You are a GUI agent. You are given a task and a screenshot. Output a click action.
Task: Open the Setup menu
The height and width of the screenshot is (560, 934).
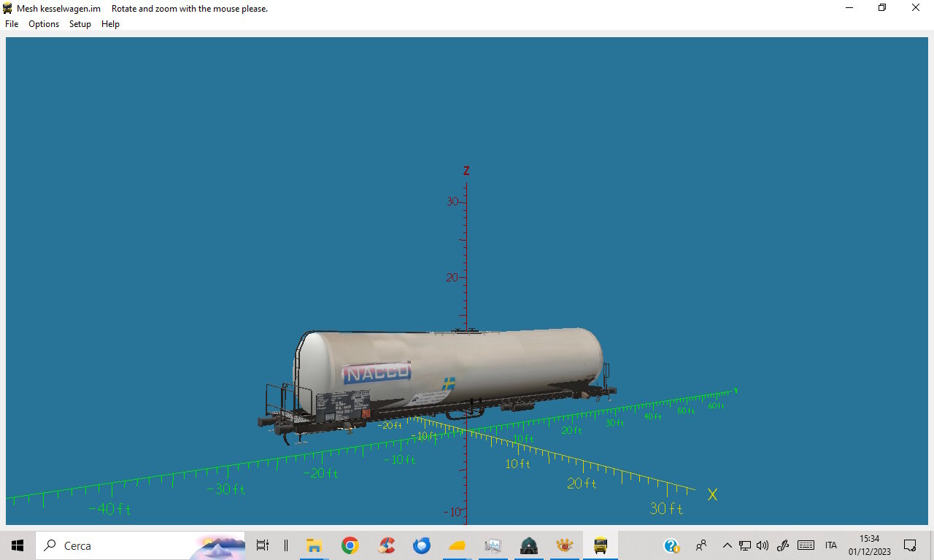[80, 24]
